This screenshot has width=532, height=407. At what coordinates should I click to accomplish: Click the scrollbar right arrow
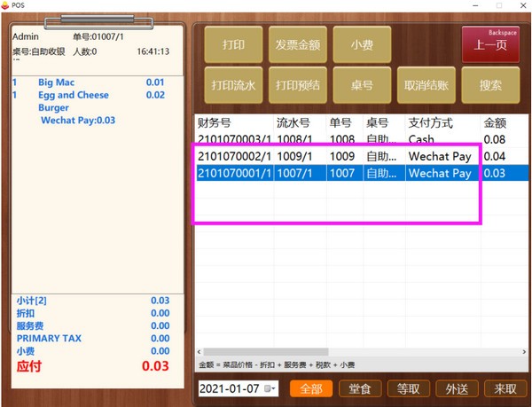coord(524,352)
